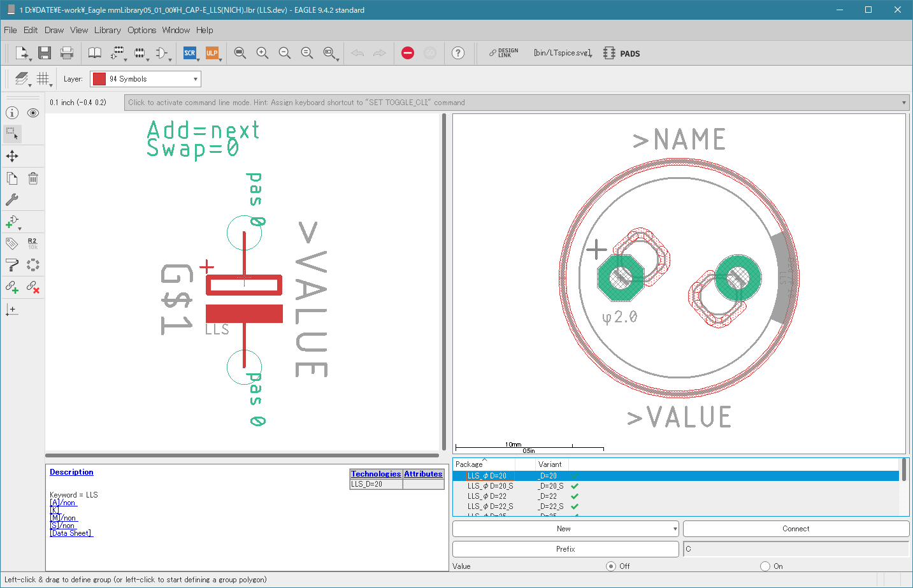Expand the command line history dropdown
913x588 pixels.
coord(904,103)
